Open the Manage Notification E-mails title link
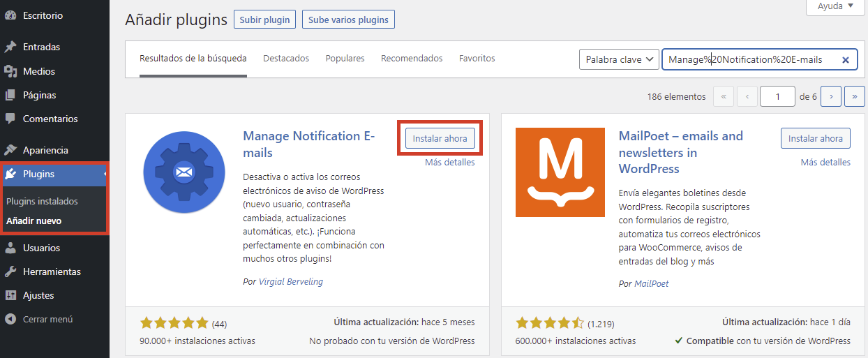The height and width of the screenshot is (358, 868). tap(309, 144)
